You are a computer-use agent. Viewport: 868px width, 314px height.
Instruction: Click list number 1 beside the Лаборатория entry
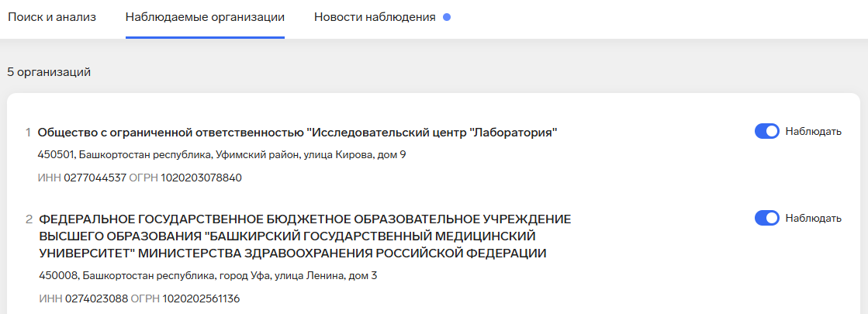coord(28,133)
